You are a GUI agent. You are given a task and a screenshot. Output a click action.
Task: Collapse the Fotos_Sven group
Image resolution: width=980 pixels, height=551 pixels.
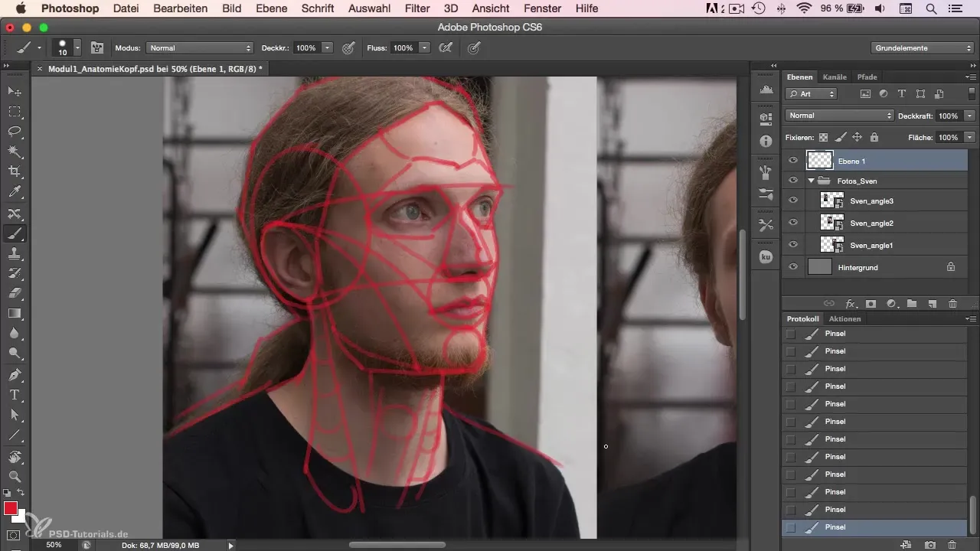(x=811, y=181)
